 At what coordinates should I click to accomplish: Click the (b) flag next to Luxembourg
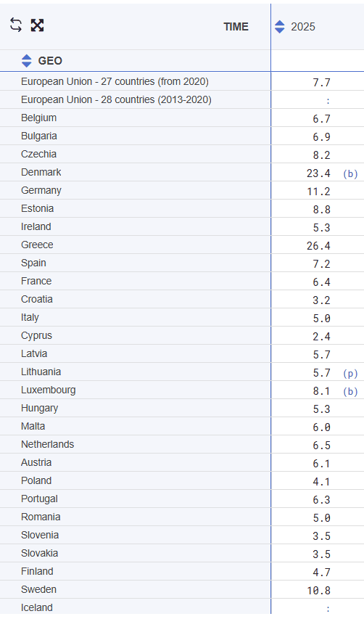[350, 392]
